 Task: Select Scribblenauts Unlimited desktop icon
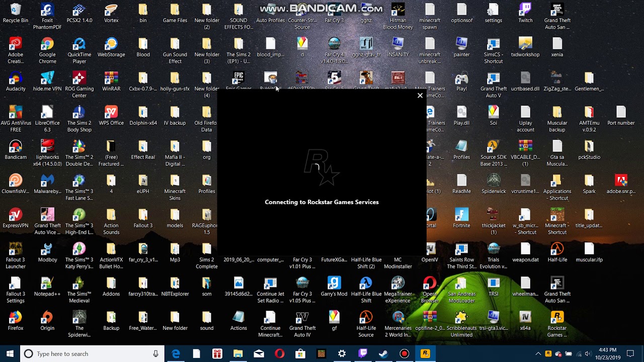(x=461, y=324)
